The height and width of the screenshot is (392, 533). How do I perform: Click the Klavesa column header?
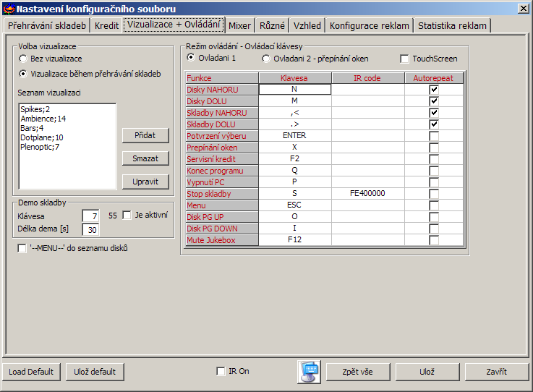(295, 78)
